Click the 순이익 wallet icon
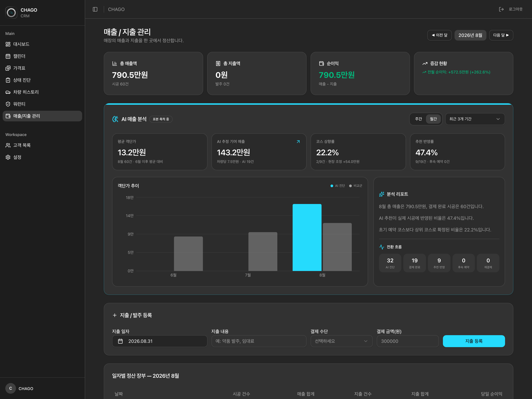 [321, 64]
